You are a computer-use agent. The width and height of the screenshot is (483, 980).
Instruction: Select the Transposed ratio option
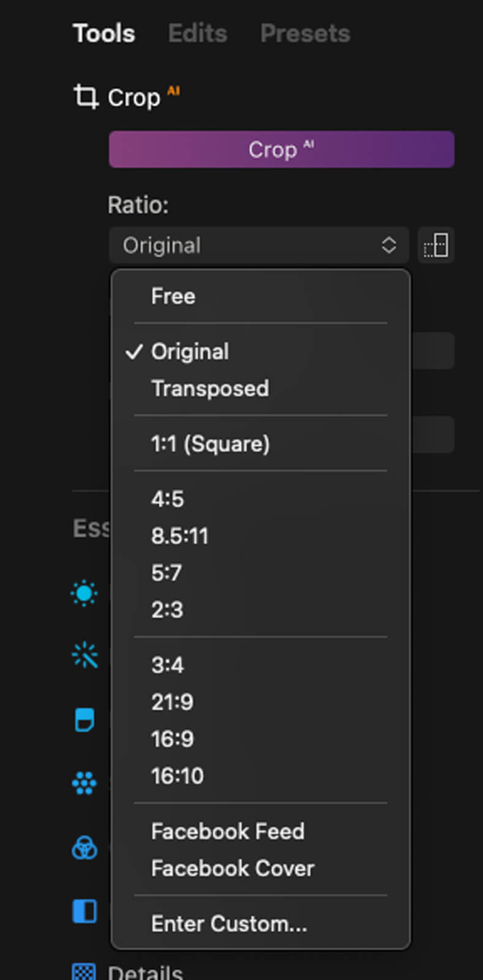pos(210,388)
